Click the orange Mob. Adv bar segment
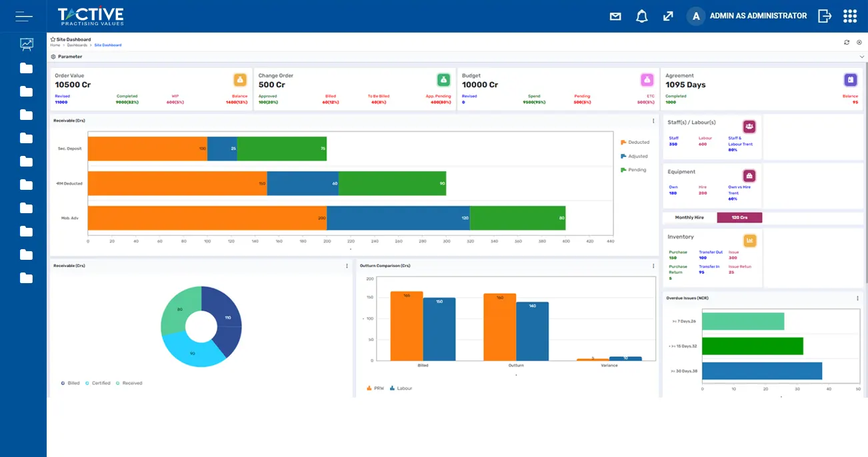 pyautogui.click(x=207, y=218)
